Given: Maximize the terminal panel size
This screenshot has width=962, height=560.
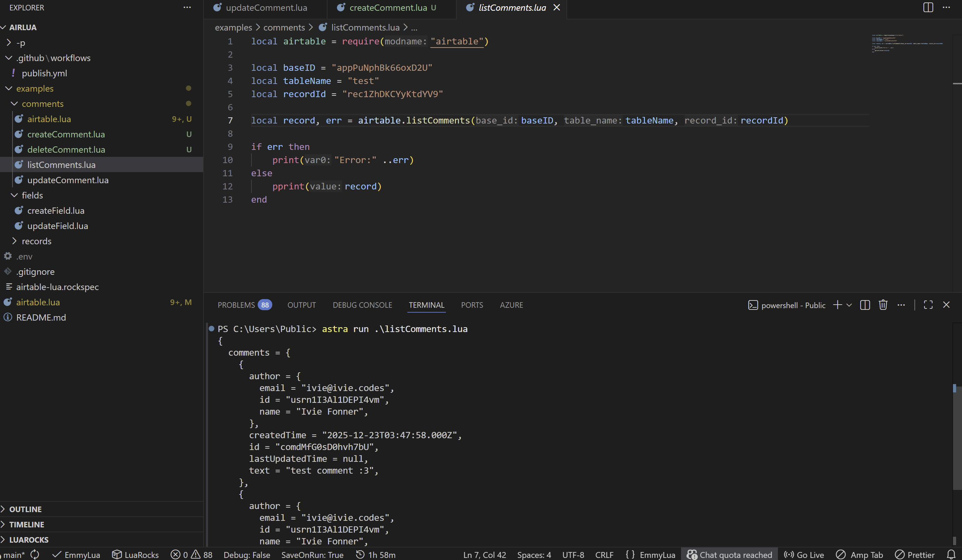Looking at the screenshot, I should [x=928, y=305].
